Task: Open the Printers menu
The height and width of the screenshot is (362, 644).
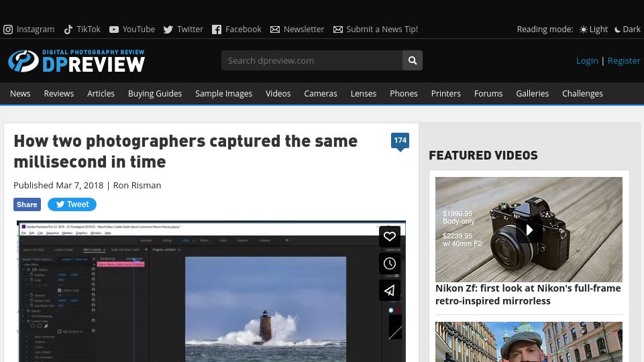Action: point(445,94)
